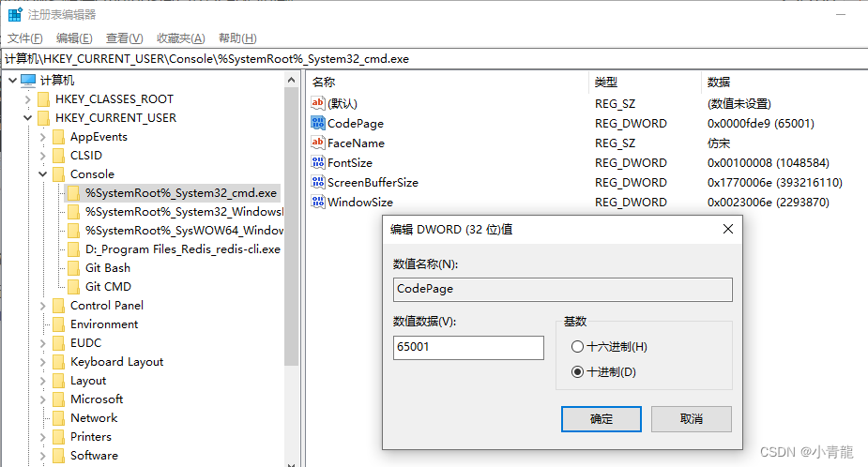Click the redis-cli.exe key folder icon
868x467 pixels.
(x=73, y=249)
